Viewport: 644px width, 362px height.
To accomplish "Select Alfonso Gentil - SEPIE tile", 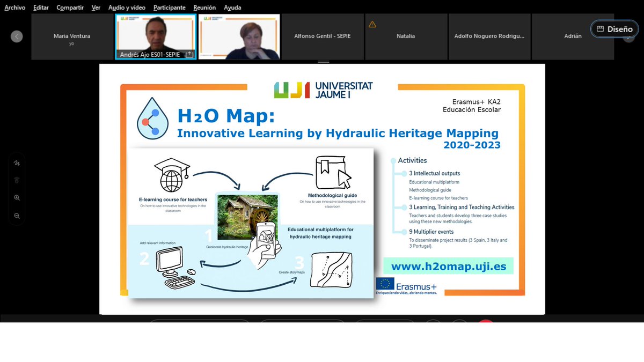I will point(323,36).
